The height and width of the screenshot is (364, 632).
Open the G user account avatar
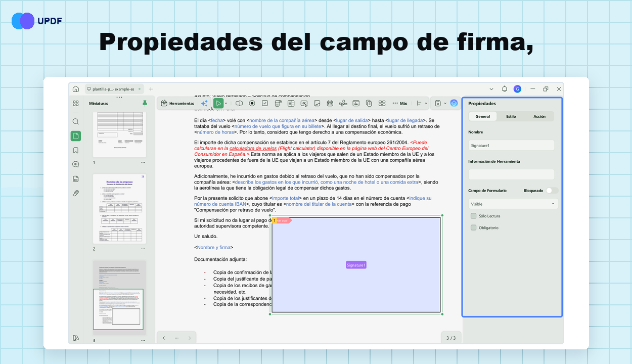click(x=517, y=89)
